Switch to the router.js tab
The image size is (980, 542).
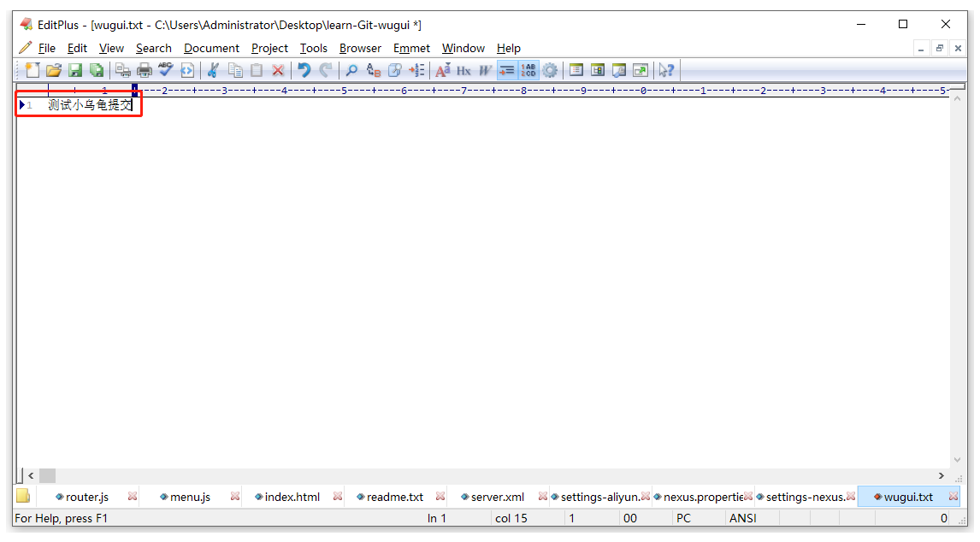pos(87,497)
